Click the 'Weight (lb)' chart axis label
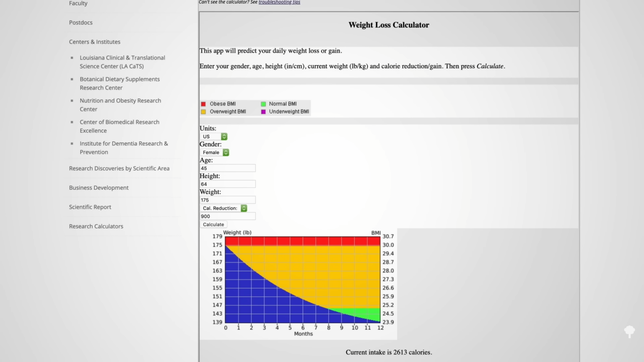This screenshot has height=362, width=644. click(x=237, y=233)
